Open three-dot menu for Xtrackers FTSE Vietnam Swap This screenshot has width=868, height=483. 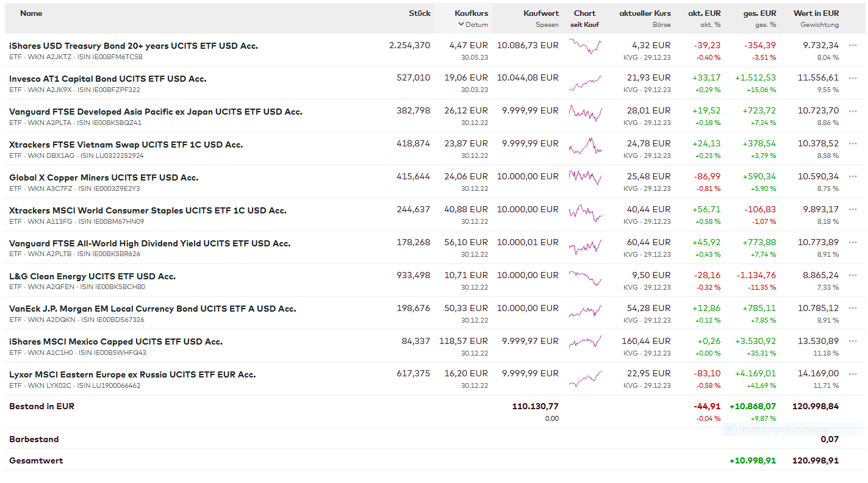[x=853, y=144]
